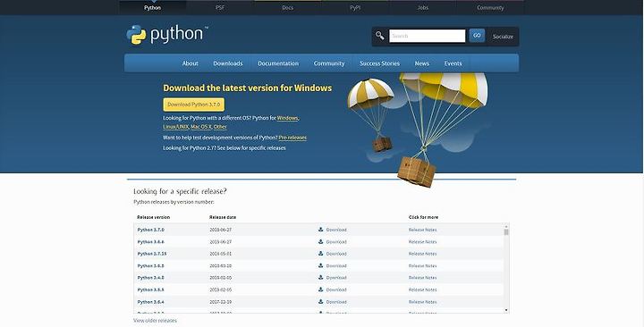Switch to the Docs top tab
Viewport: 644px width, 327px height.
pos(287,7)
